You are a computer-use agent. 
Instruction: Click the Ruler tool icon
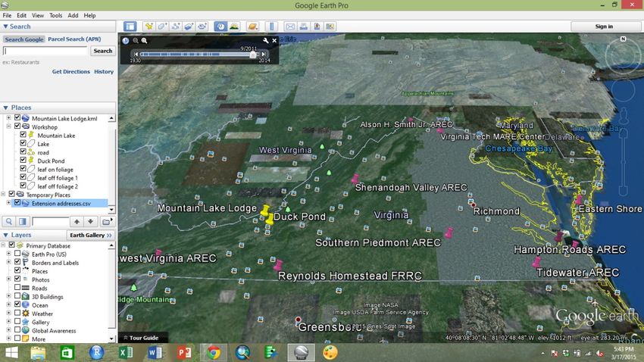pyautogui.click(x=271, y=27)
